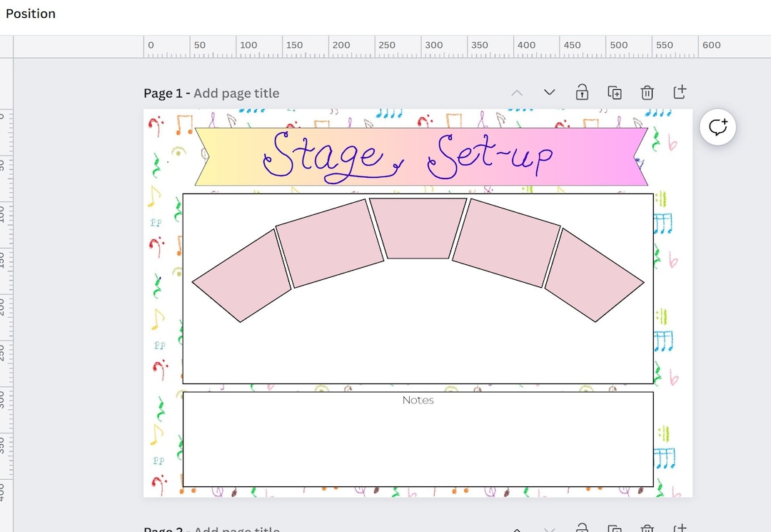Select the center pink stage panel
771x532 pixels.
[418, 229]
